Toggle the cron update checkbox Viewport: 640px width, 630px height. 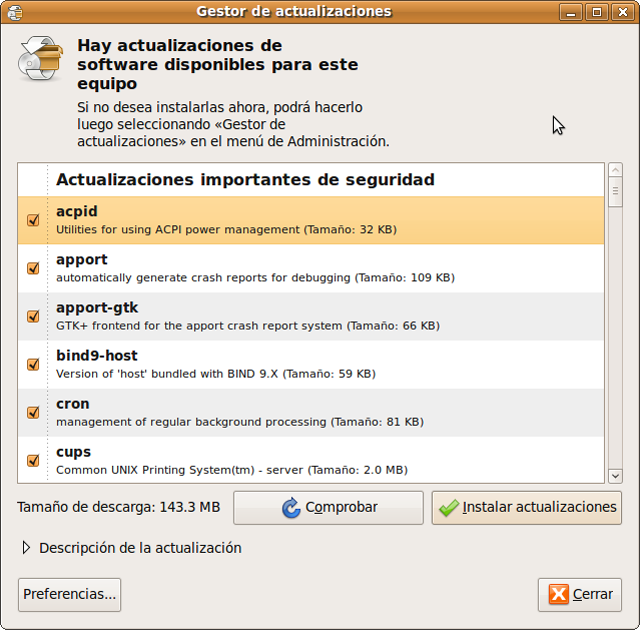click(x=33, y=412)
